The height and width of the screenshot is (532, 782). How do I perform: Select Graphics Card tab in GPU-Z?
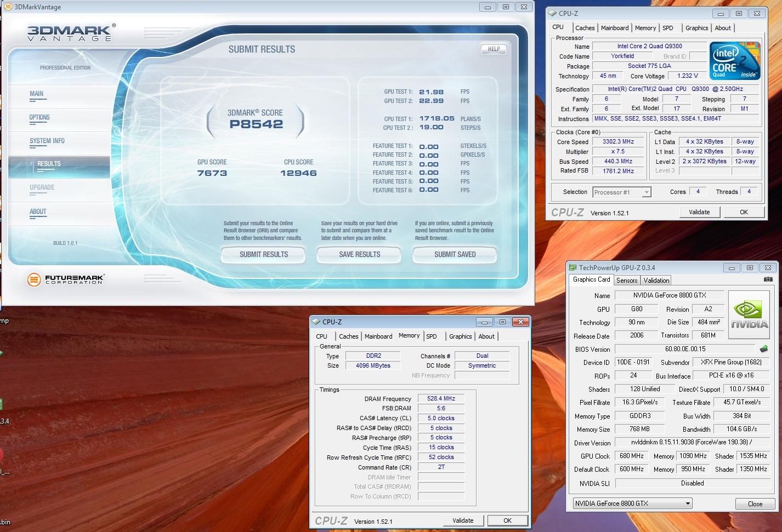(591, 279)
